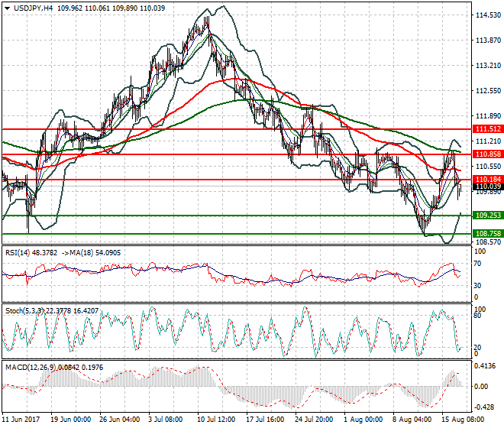
Task: Click the 112.550 price scale value
Action: pos(488,91)
